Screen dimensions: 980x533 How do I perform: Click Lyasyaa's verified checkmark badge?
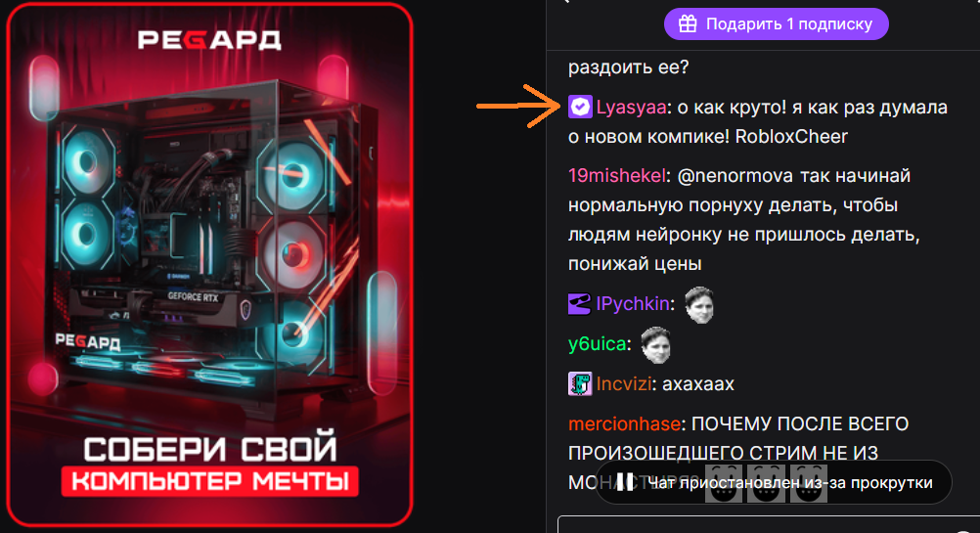click(580, 107)
